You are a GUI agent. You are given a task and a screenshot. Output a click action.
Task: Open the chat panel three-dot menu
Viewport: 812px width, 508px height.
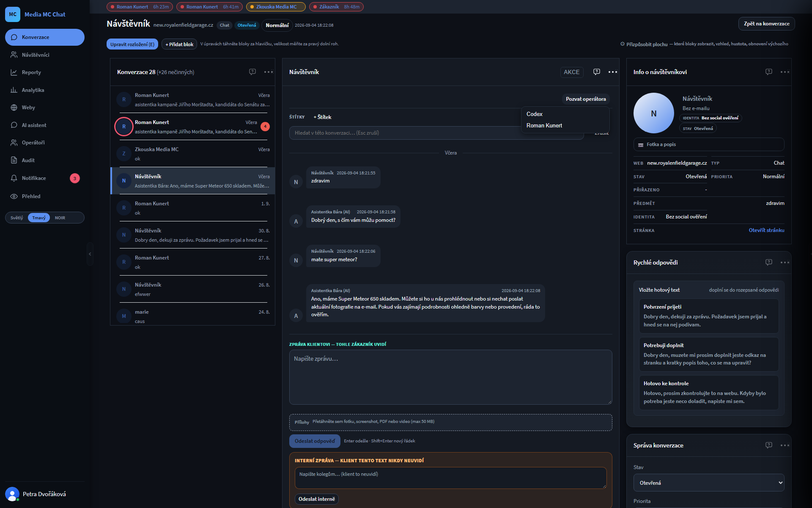click(613, 72)
